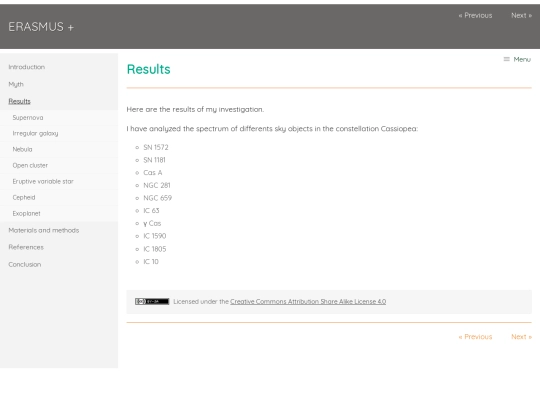Click the IC 63 list item
Image resolution: width=540 pixels, height=405 pixels.
click(x=151, y=211)
